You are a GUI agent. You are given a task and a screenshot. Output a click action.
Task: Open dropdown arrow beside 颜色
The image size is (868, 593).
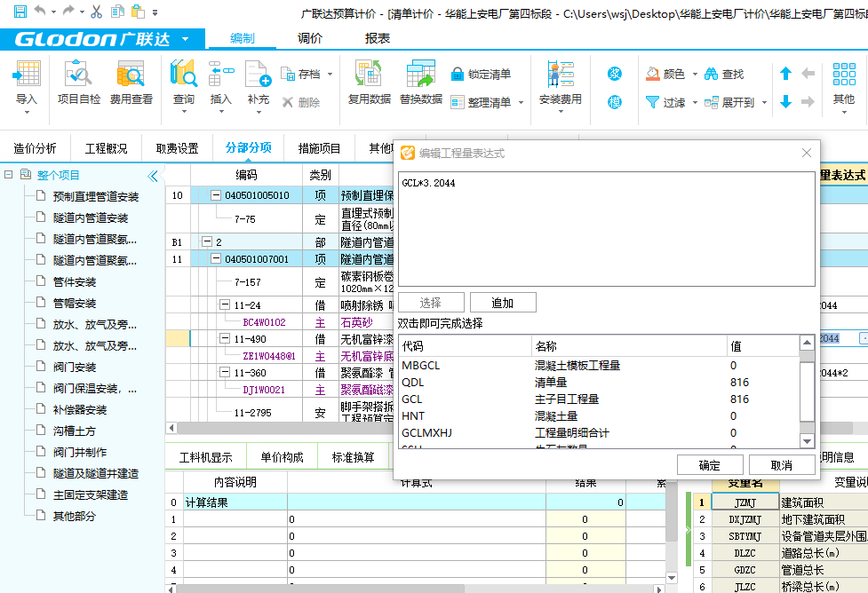tap(695, 74)
